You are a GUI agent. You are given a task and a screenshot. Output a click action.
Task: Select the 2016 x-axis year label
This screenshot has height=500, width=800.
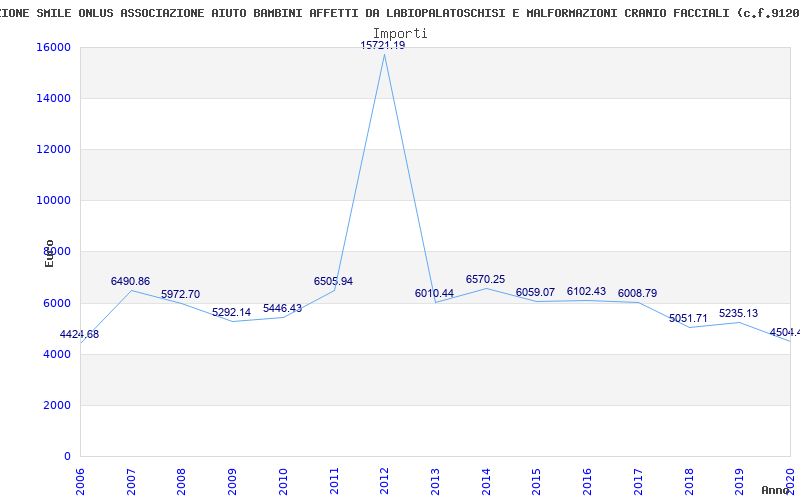tap(587, 481)
